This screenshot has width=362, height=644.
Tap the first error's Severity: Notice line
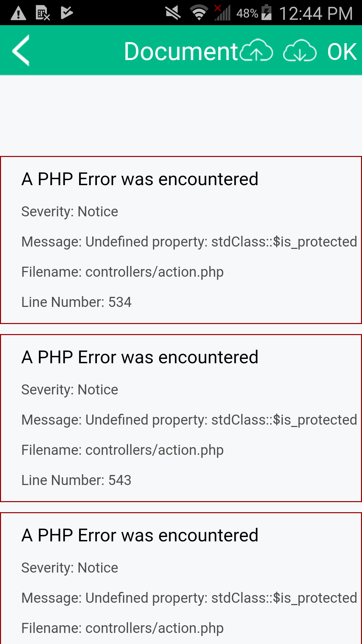pos(70,212)
